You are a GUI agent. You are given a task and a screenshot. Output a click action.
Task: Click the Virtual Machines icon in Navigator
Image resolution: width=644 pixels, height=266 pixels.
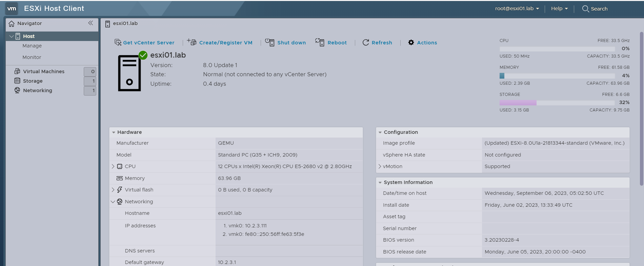(17, 71)
